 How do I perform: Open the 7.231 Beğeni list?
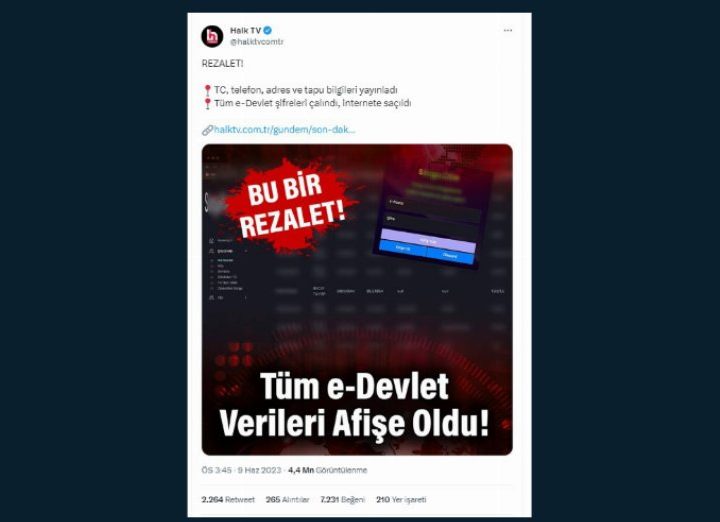tap(343, 500)
